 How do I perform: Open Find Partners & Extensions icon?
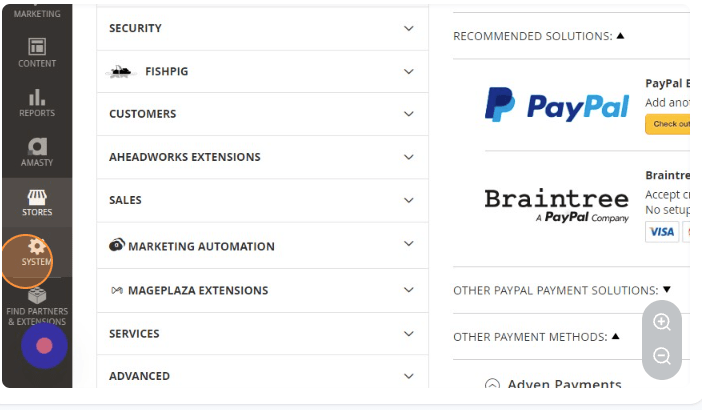pos(37,297)
